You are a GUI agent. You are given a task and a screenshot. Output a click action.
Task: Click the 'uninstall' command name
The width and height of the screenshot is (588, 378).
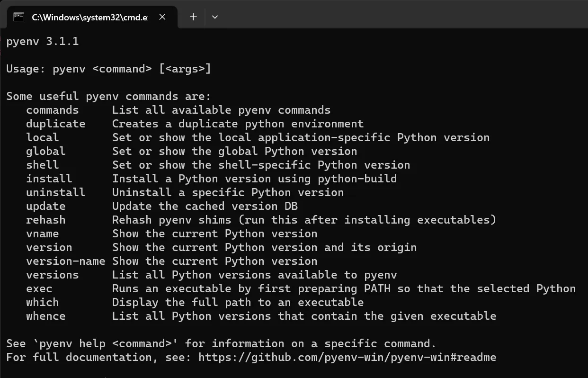point(56,193)
